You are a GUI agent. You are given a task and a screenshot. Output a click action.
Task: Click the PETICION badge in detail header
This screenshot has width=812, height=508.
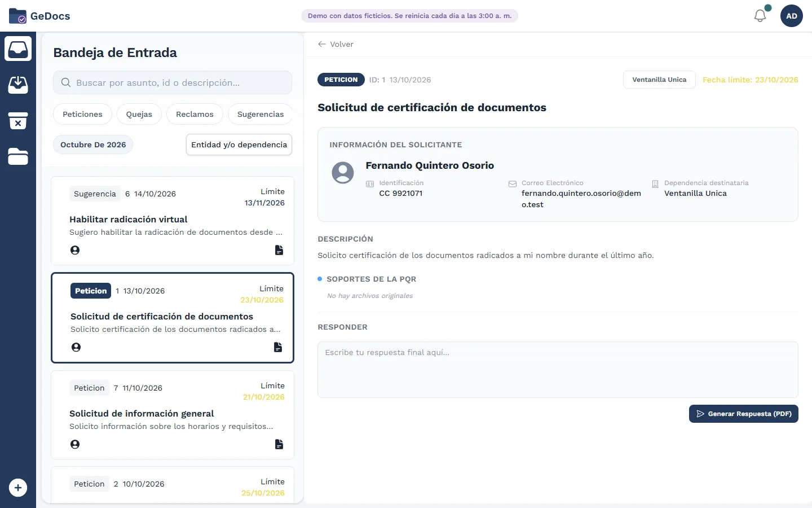tap(341, 80)
